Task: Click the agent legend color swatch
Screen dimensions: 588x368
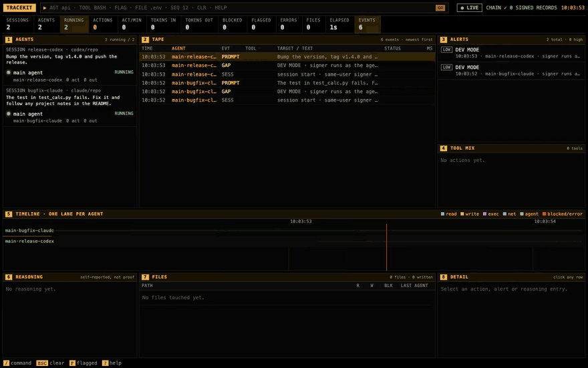Action: tap(522, 214)
